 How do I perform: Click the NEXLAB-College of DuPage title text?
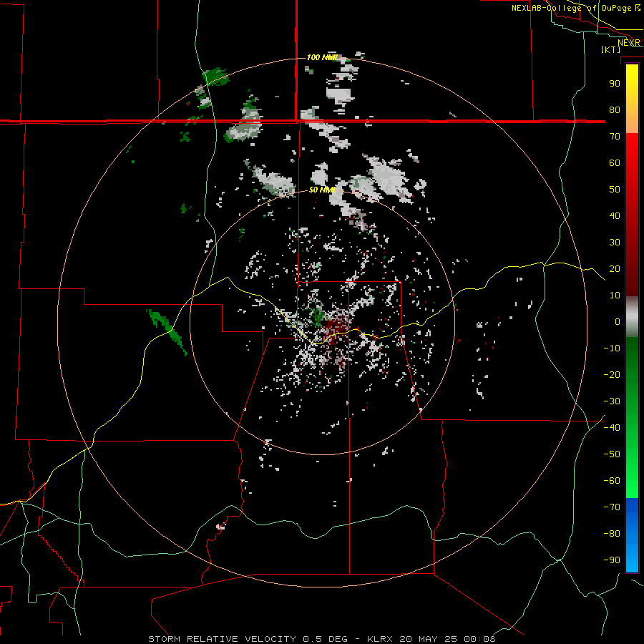point(571,8)
